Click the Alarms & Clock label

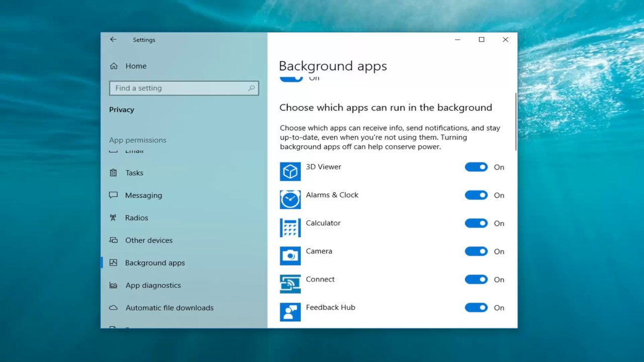[332, 195]
